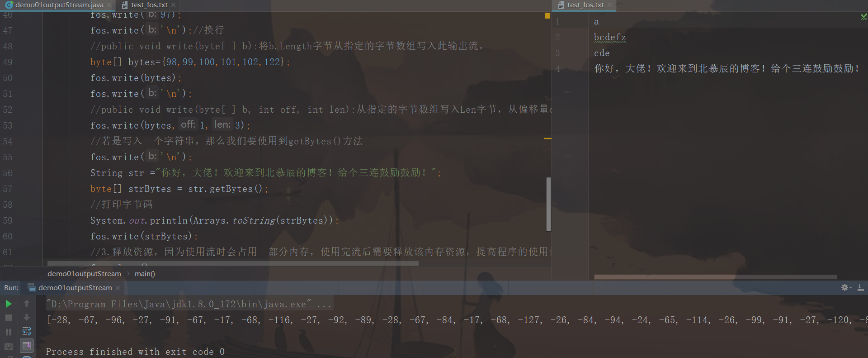Toggle soft-wrap in Run console

27,332
